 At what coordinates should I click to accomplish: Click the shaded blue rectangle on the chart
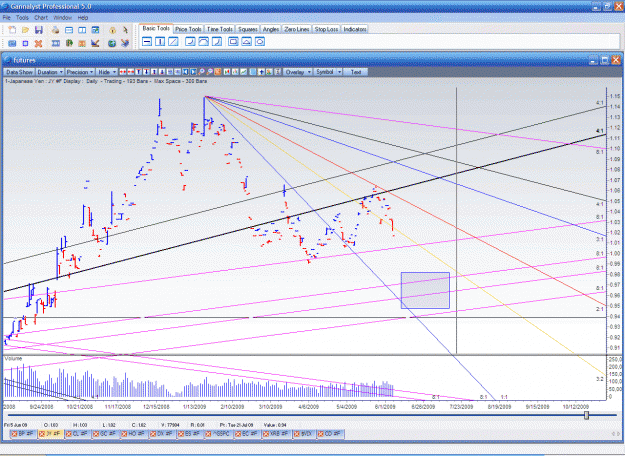(425, 291)
